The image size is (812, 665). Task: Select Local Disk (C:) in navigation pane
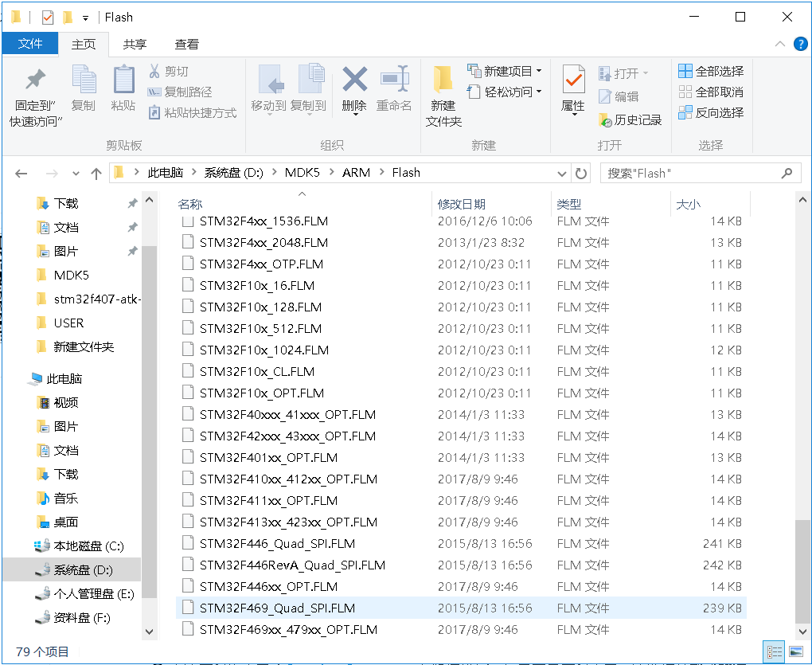point(79,546)
